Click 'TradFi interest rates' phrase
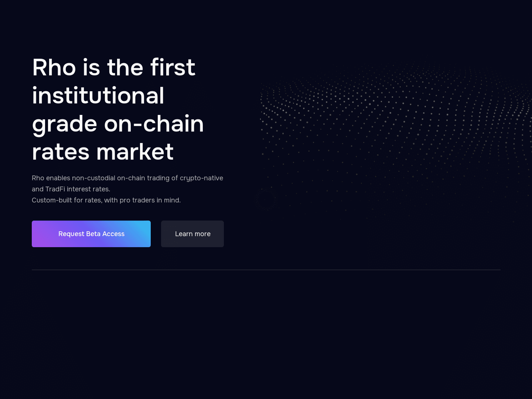The width and height of the screenshot is (532, 399). coord(78,189)
